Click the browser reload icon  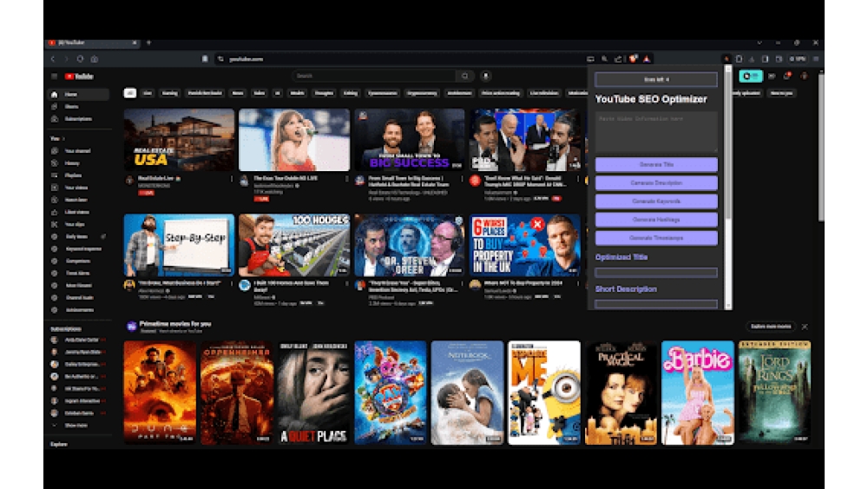(80, 59)
